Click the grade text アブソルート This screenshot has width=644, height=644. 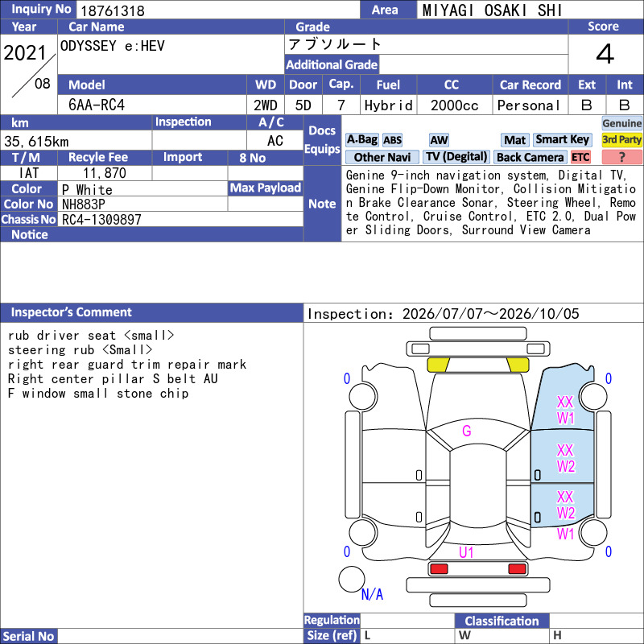coord(335,44)
